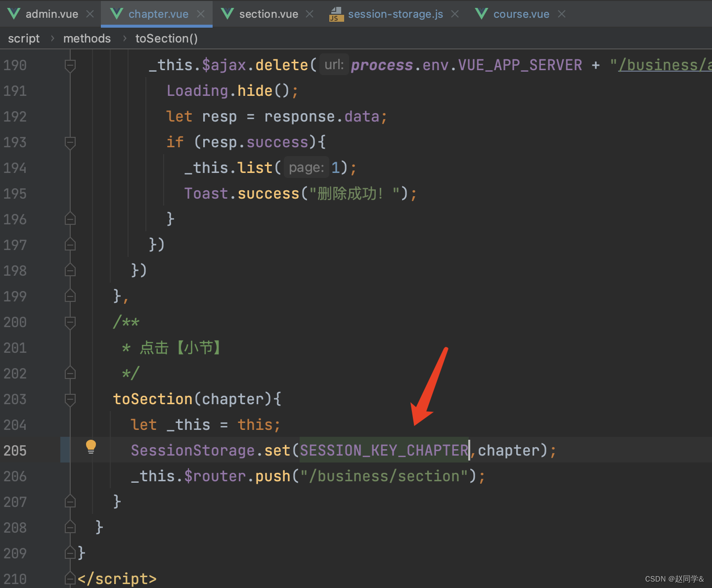Screen dimensions: 712x588
Task: Click the SessionStorage identifier
Action: click(x=193, y=450)
